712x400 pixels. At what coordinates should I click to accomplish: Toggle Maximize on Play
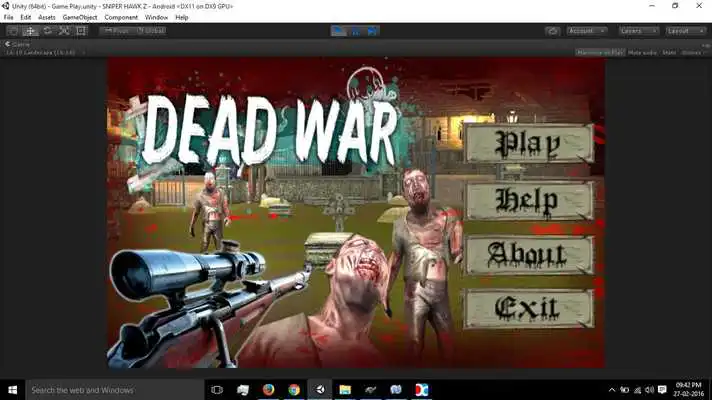(600, 53)
